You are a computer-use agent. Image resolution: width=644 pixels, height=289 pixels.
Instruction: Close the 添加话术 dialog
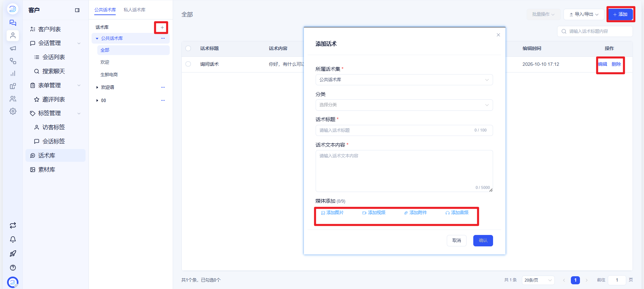click(x=498, y=35)
